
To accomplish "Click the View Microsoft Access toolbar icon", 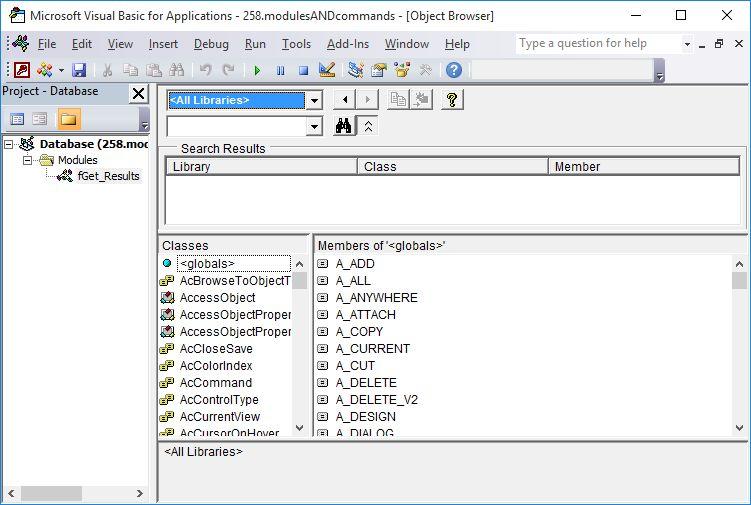I will tap(22, 70).
